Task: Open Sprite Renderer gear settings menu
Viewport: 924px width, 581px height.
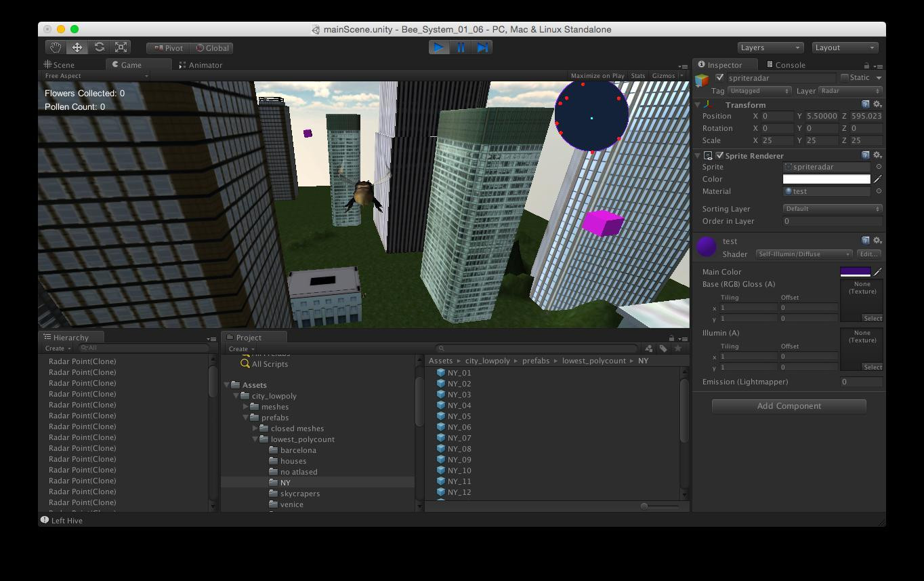Action: click(877, 155)
